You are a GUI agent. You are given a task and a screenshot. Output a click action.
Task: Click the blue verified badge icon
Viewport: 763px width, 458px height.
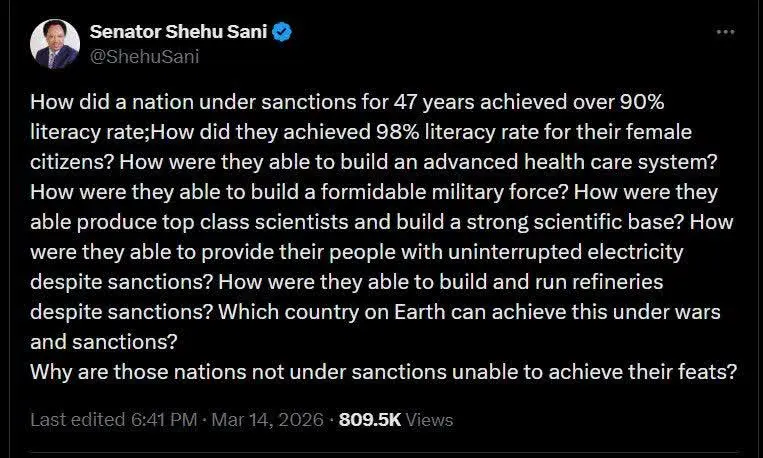pyautogui.click(x=283, y=33)
